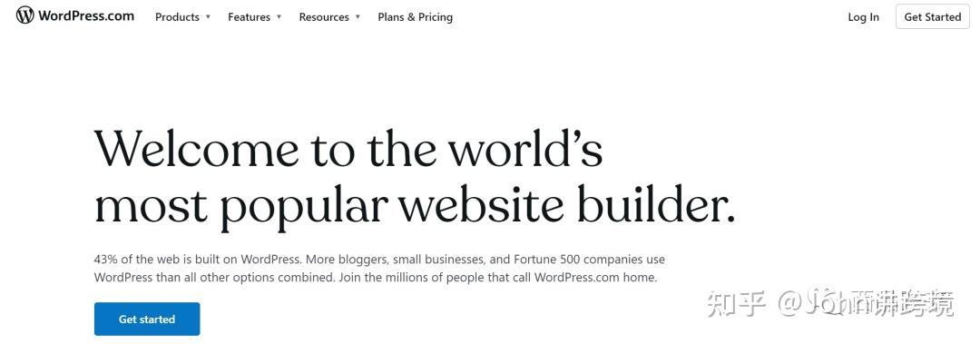Click the "Welcome to the world's" headline line

[348, 148]
